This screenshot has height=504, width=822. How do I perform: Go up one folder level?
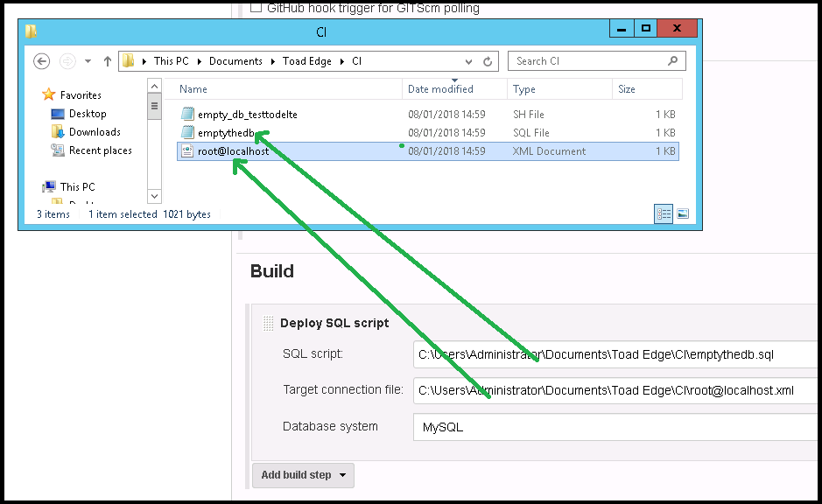point(108,61)
